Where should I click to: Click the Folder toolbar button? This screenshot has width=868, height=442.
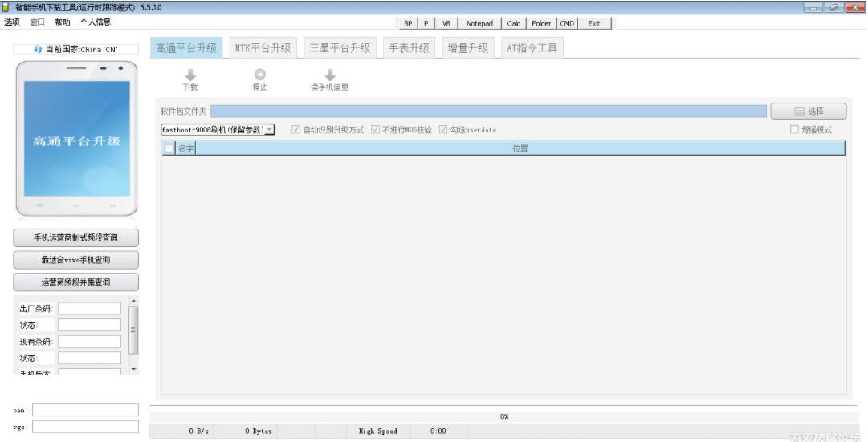tap(540, 23)
